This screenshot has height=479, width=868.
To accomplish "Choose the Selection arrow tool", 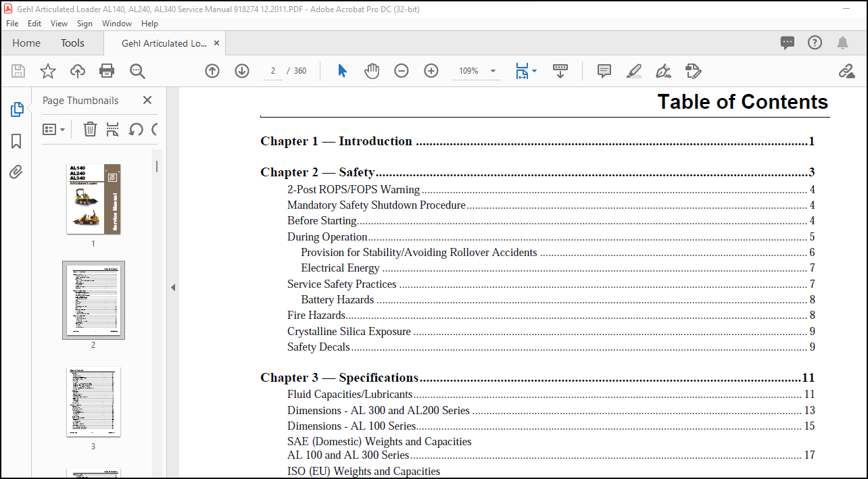I will (342, 71).
